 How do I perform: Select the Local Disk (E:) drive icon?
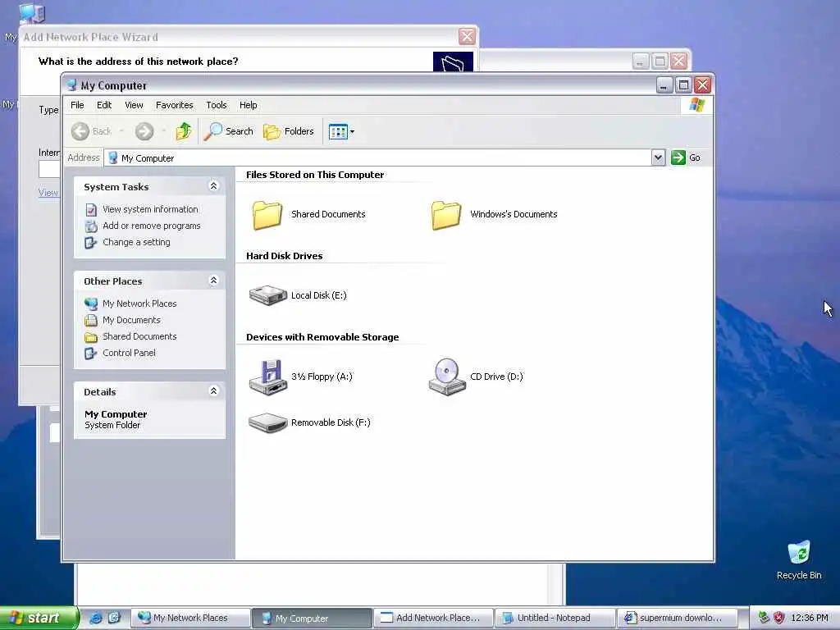pos(268,295)
